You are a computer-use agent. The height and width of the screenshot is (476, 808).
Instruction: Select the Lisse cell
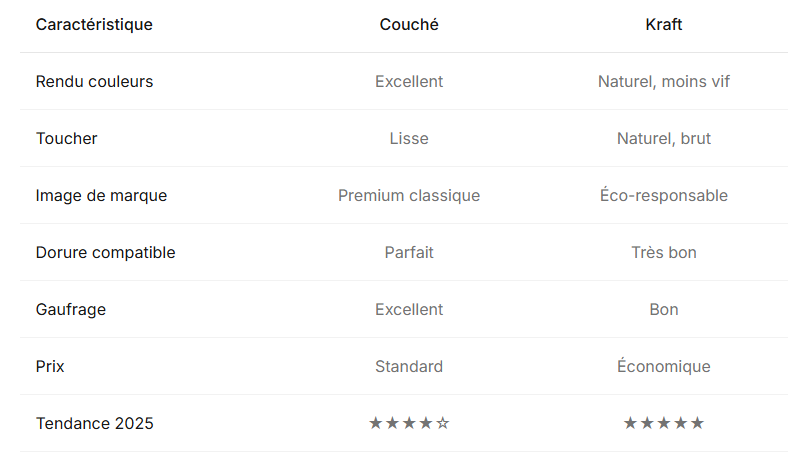pos(409,138)
